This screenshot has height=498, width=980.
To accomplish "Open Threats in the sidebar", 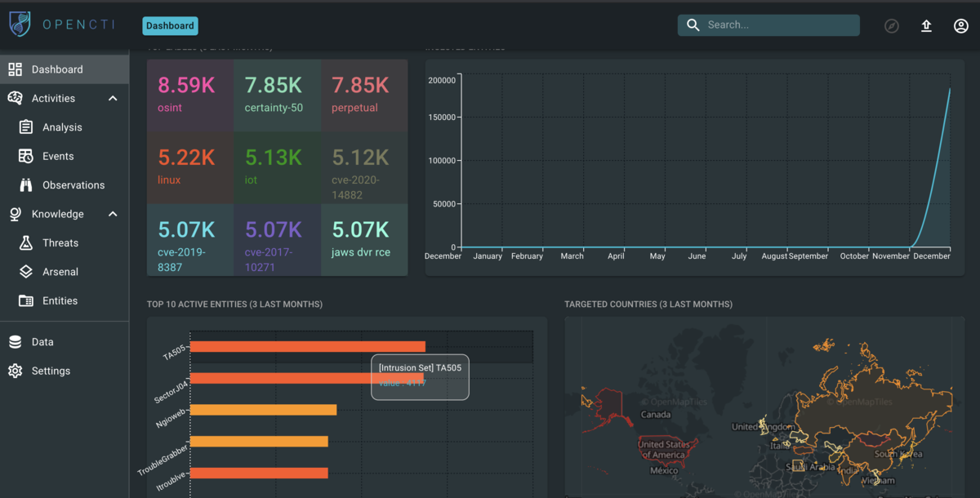I will 65,242.
